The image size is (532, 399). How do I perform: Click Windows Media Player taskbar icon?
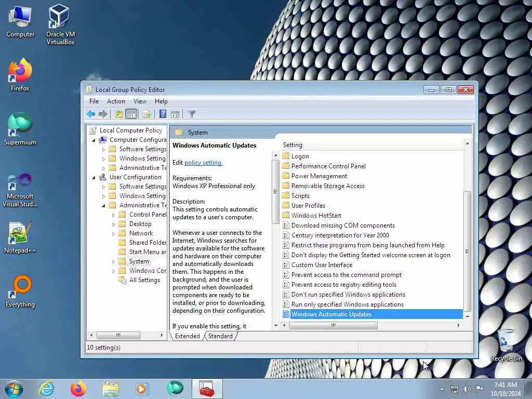pos(142,389)
